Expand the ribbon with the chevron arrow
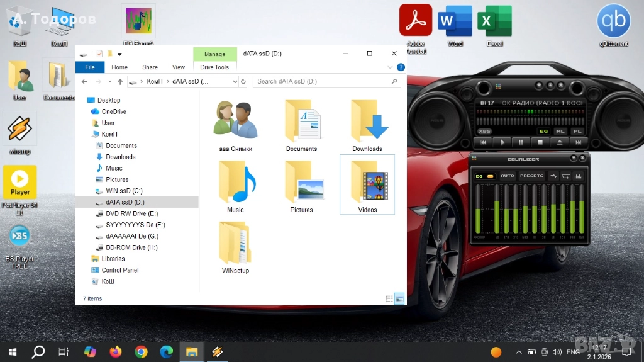Screen dimensions: 644x362 [391, 67]
